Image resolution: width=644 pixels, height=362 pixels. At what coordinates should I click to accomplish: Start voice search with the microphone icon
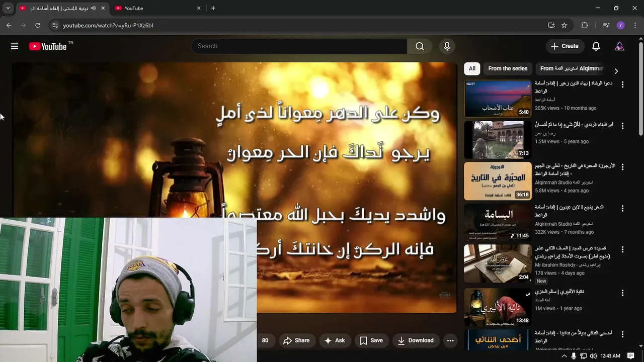(447, 46)
